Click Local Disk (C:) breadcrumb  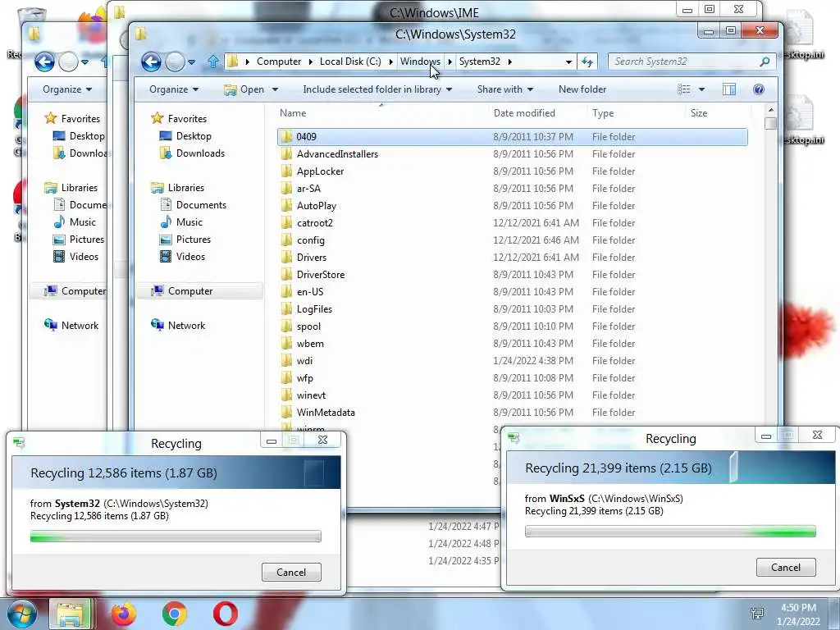pyautogui.click(x=350, y=62)
